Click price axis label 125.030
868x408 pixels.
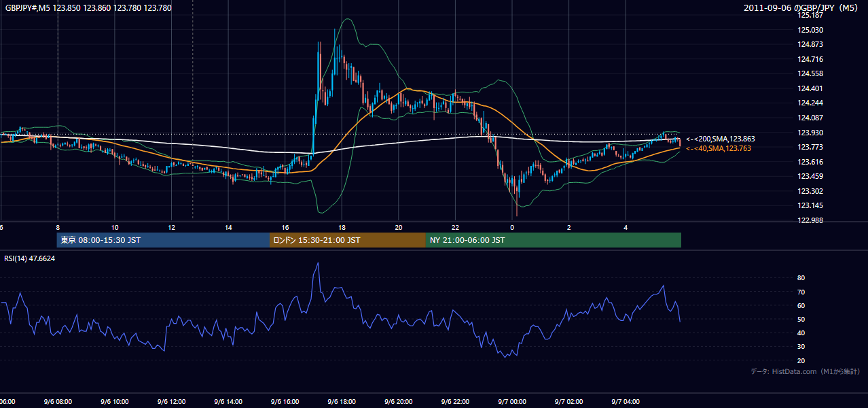[810, 30]
